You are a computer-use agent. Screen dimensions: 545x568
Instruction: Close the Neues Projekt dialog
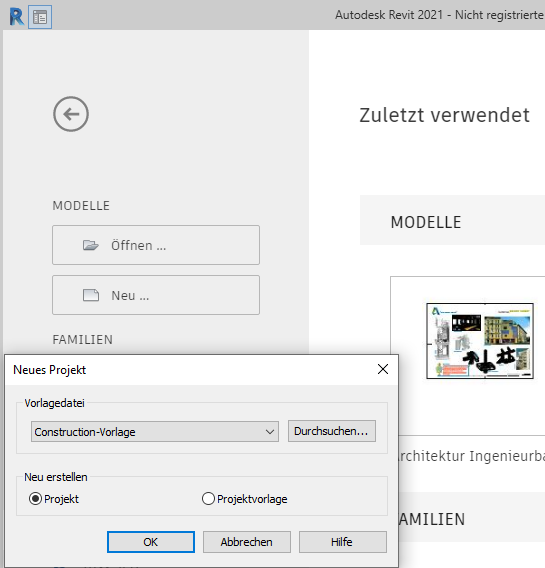383,369
